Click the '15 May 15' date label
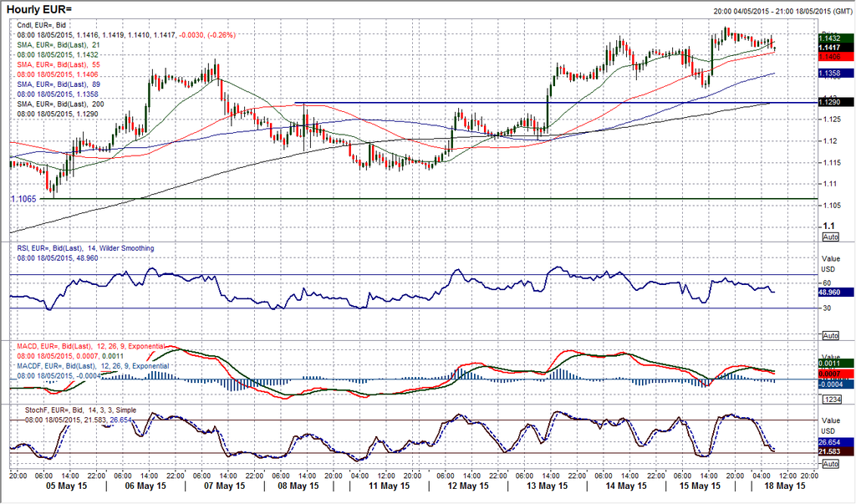Viewport: 856px width, 504px height. [699, 486]
